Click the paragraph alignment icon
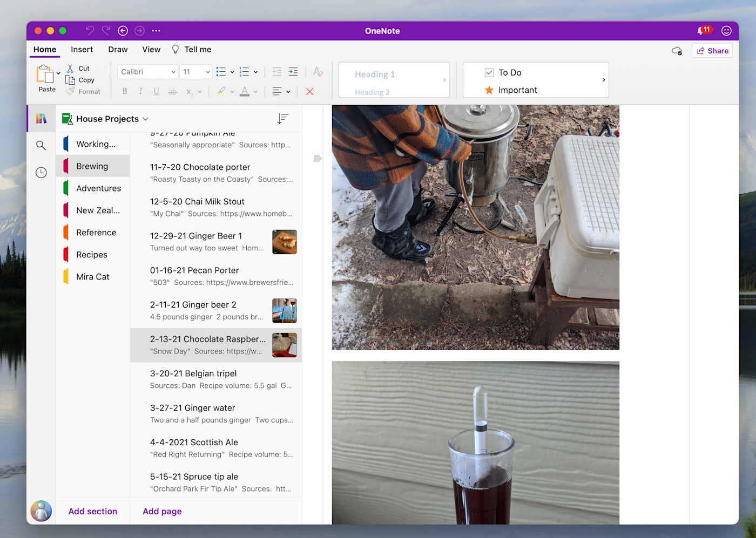 [x=277, y=92]
